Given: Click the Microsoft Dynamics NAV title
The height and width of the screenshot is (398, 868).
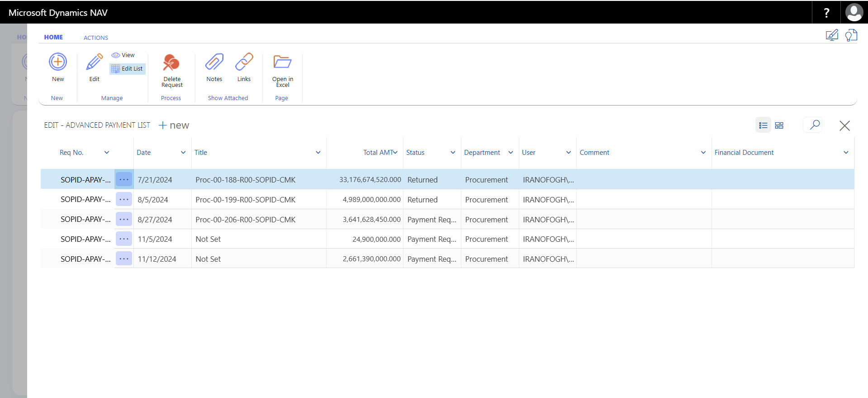Looking at the screenshot, I should coord(58,13).
